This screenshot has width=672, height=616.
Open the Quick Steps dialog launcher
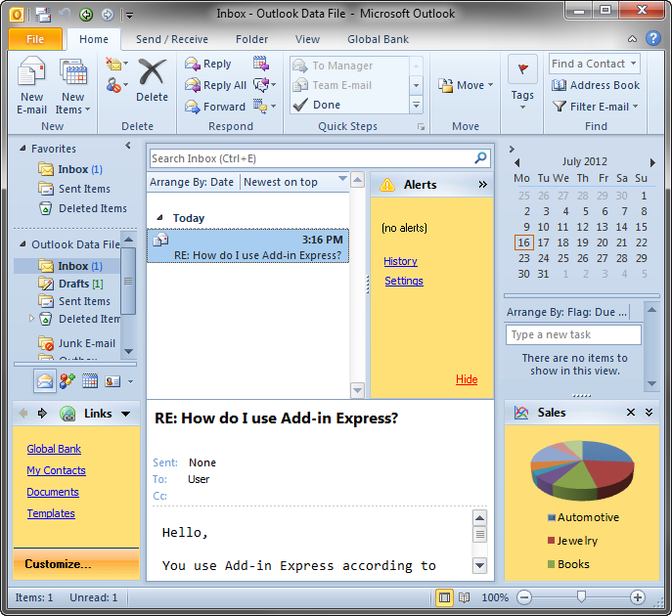[421, 127]
